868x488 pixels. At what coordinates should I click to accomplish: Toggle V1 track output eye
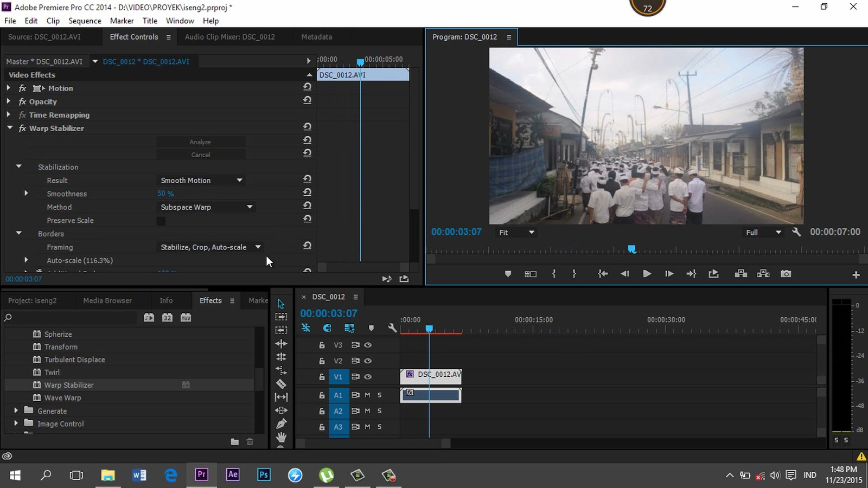pos(368,377)
